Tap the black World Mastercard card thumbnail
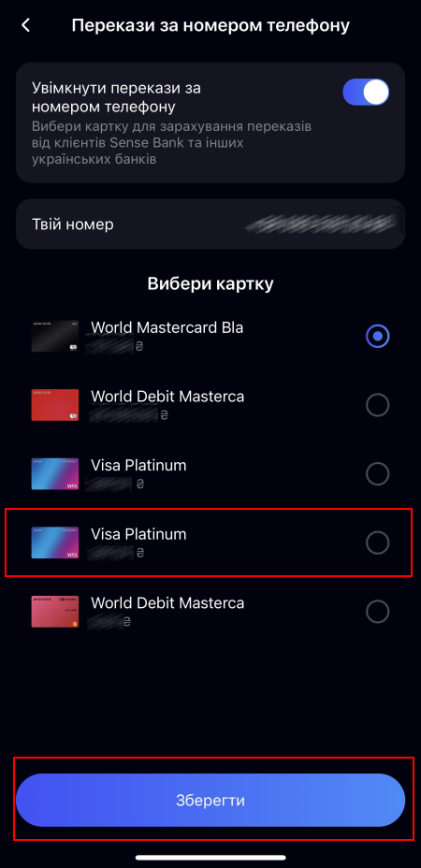 click(x=55, y=336)
